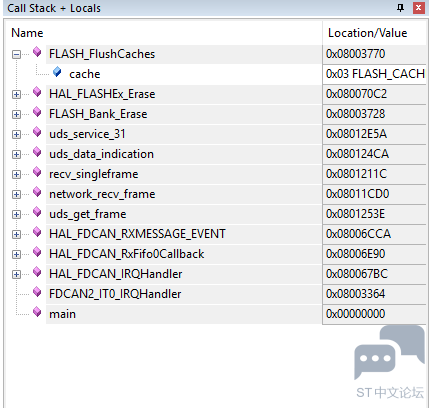Click address value 0x08006E90
Image resolution: width=433 pixels, height=408 pixels.
point(355,254)
